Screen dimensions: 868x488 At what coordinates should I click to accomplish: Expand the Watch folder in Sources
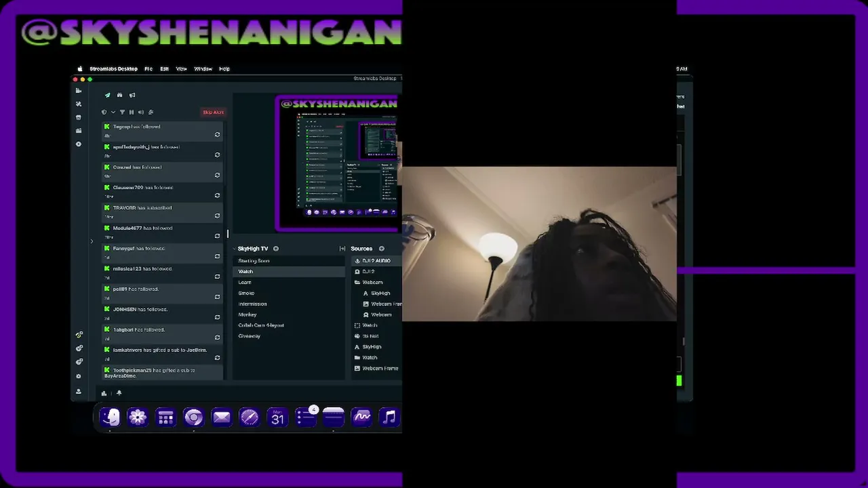pyautogui.click(x=357, y=357)
